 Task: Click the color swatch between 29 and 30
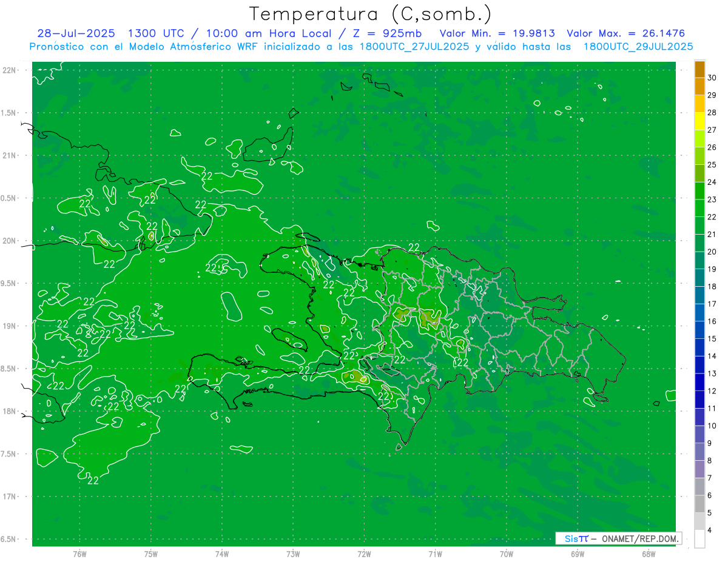(699, 87)
